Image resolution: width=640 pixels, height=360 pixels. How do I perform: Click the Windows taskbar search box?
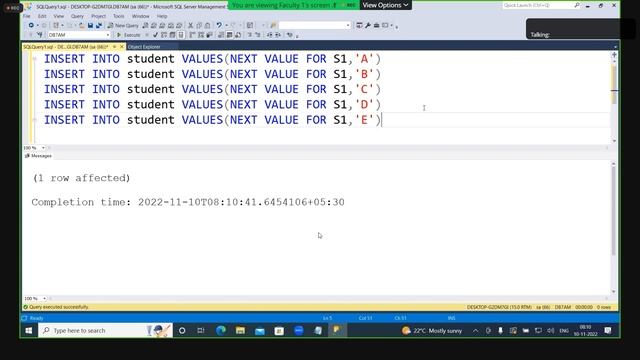click(105, 330)
